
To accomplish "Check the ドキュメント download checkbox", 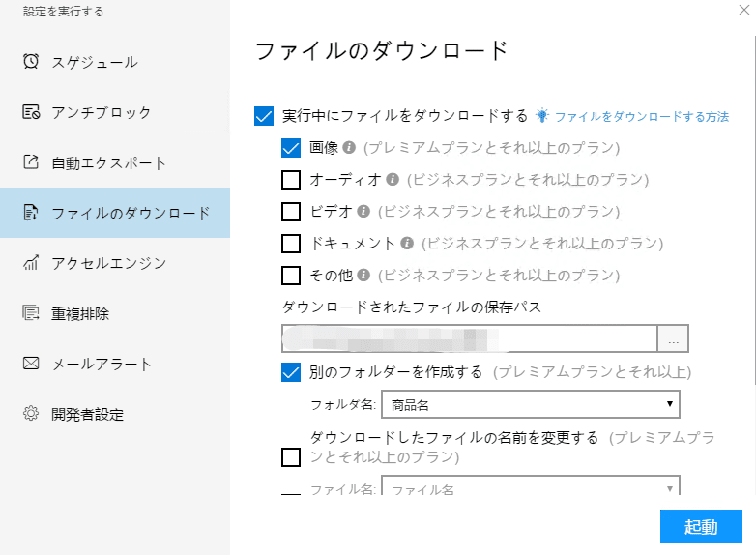I will [291, 244].
